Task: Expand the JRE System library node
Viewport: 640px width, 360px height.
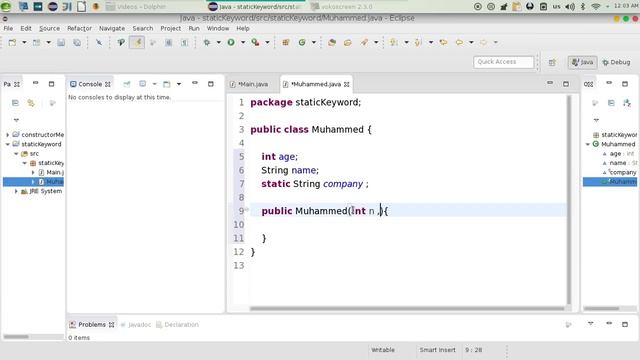Action: coord(16,191)
